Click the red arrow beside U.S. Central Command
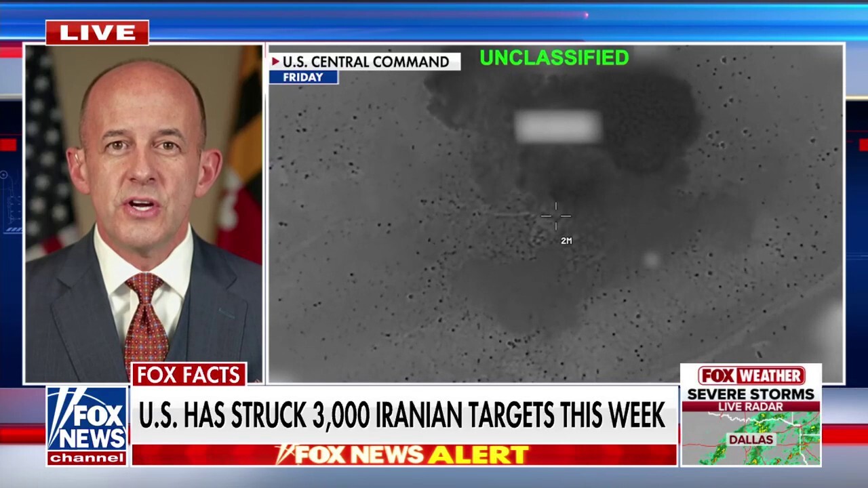The width and height of the screenshot is (868, 488). [275, 62]
